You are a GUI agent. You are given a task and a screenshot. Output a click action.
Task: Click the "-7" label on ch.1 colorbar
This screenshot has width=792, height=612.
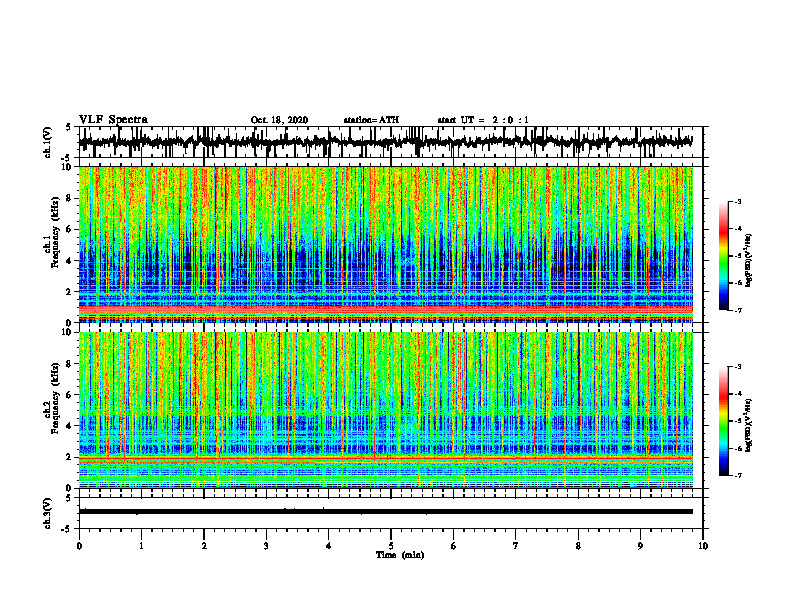(x=738, y=310)
